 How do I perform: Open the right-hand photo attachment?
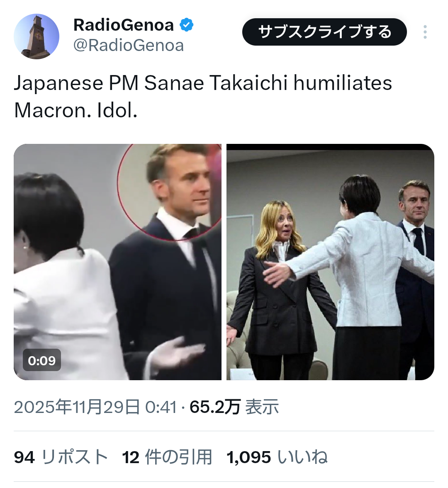pyautogui.click(x=330, y=262)
